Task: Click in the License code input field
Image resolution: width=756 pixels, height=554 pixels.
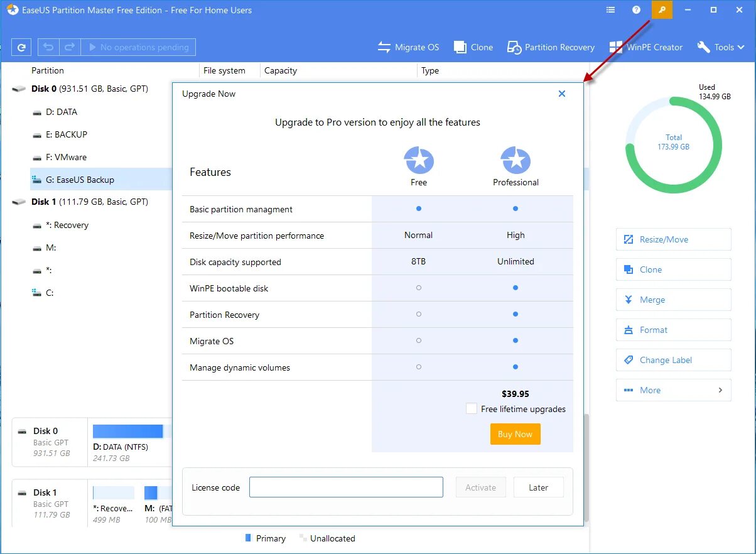Action: click(346, 487)
